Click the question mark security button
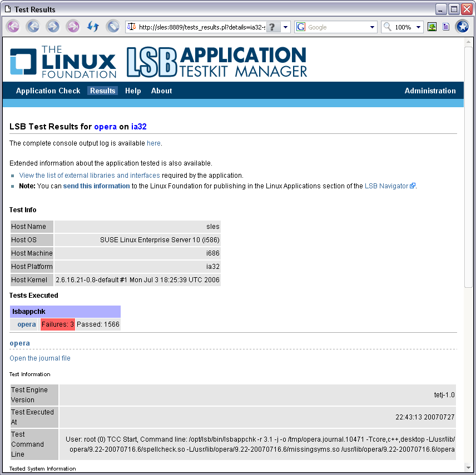 [x=272, y=27]
